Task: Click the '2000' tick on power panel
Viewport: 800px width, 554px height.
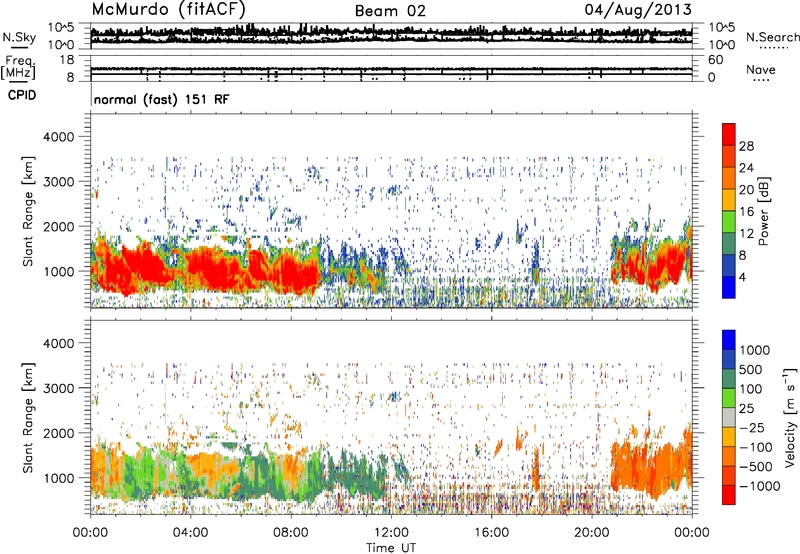Action: [x=59, y=226]
